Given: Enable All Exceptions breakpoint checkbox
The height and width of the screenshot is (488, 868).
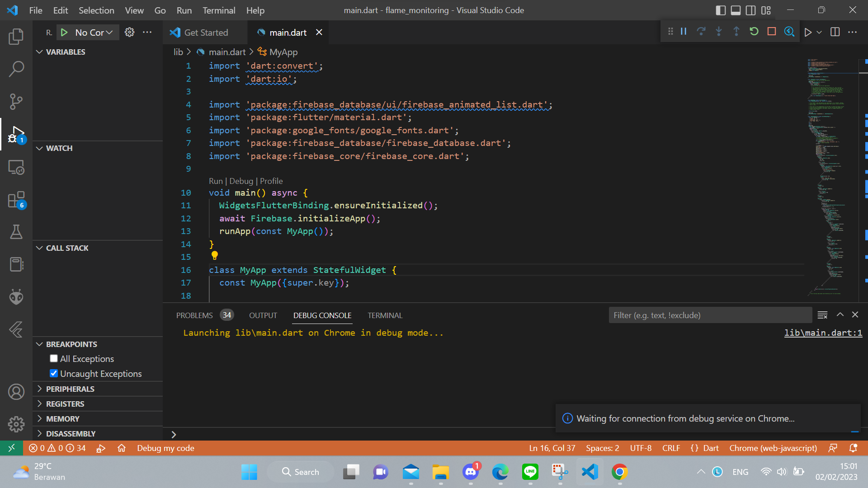Looking at the screenshot, I should pyautogui.click(x=54, y=359).
